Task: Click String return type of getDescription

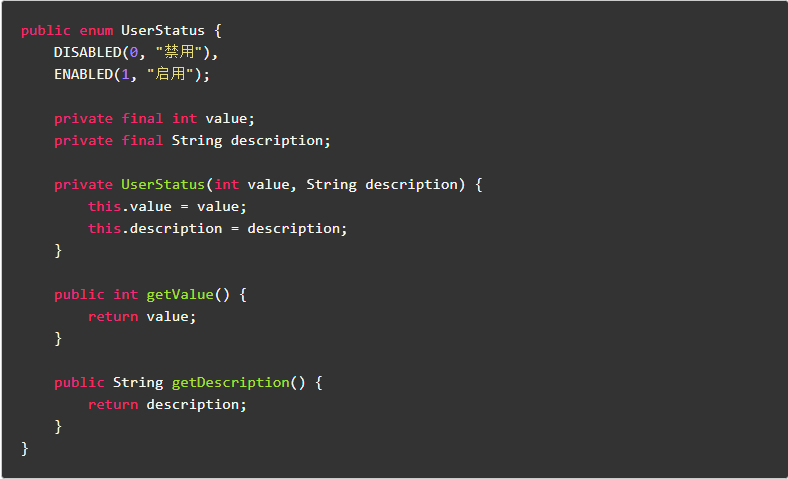Action: coord(138,382)
